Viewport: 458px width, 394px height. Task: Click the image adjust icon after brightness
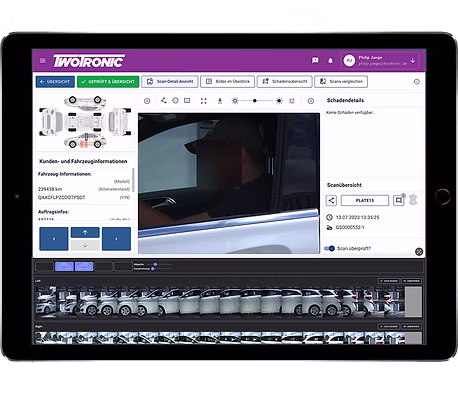292,101
